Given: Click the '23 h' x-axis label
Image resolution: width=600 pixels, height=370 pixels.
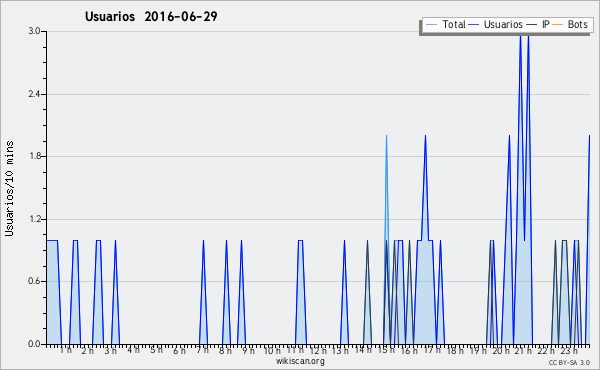Looking at the screenshot, I should 569,350.
